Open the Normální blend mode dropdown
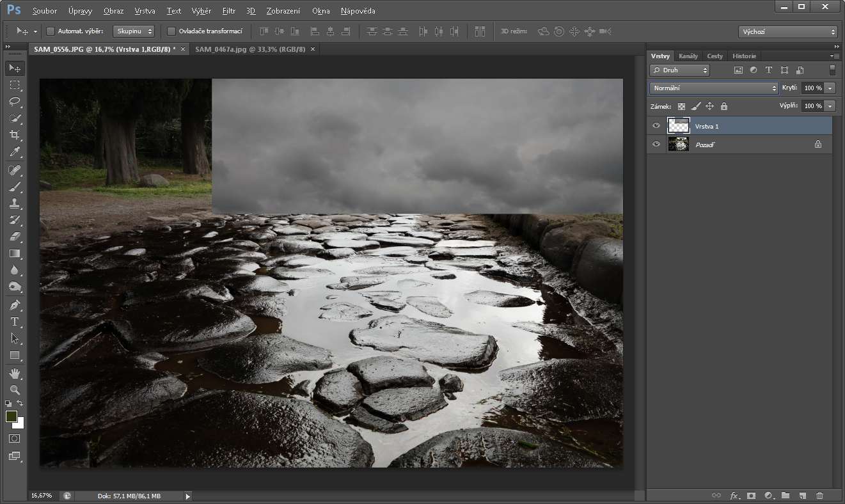Image resolution: width=845 pixels, height=504 pixels. point(714,88)
